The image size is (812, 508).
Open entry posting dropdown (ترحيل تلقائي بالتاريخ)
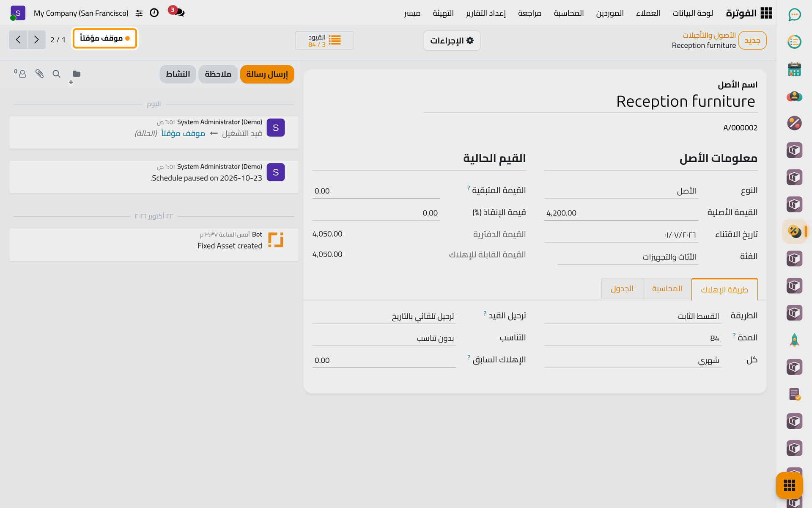pos(384,316)
